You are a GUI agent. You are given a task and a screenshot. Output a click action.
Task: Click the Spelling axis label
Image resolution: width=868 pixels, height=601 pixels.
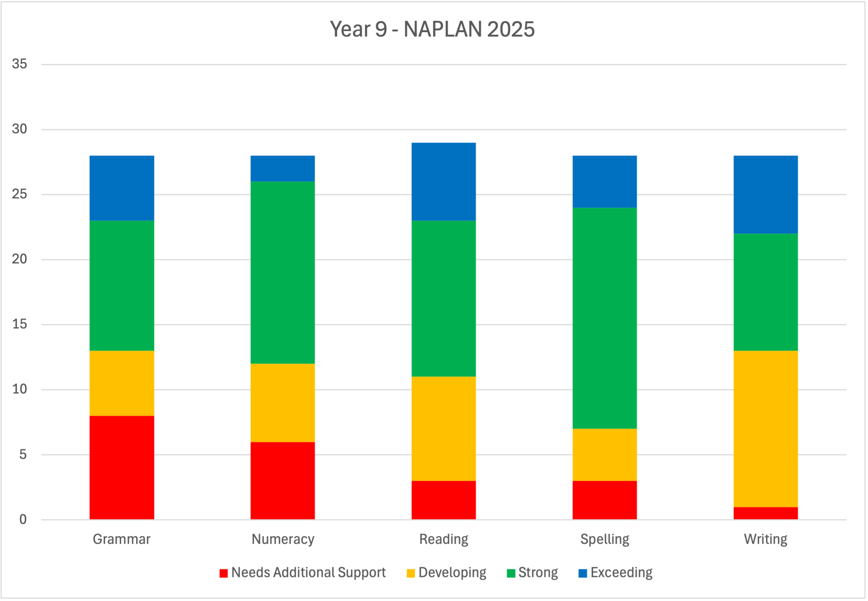click(604, 539)
